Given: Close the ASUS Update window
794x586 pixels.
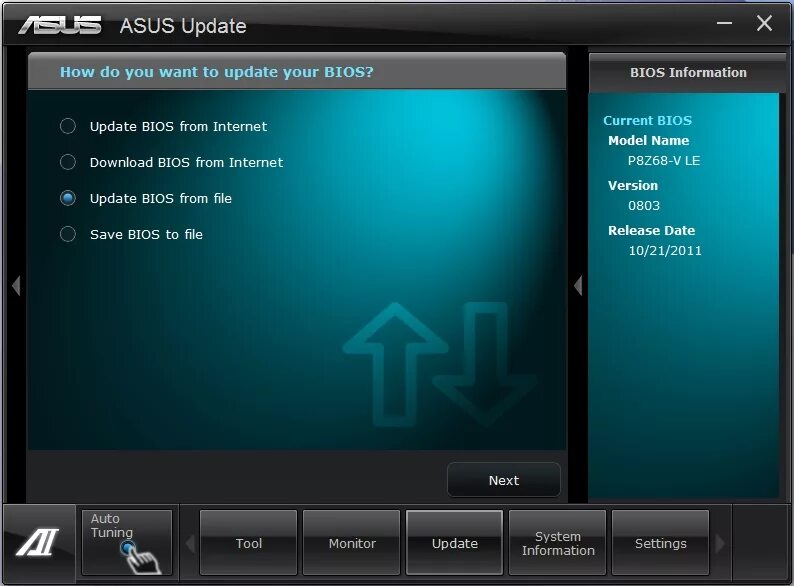Looking at the screenshot, I should (x=764, y=23).
